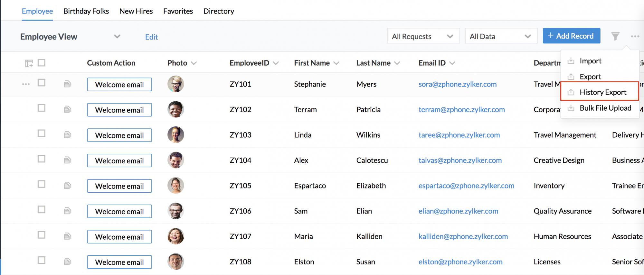Open sora@zphone.zylker.com email link
The image size is (644, 275).
tap(458, 84)
